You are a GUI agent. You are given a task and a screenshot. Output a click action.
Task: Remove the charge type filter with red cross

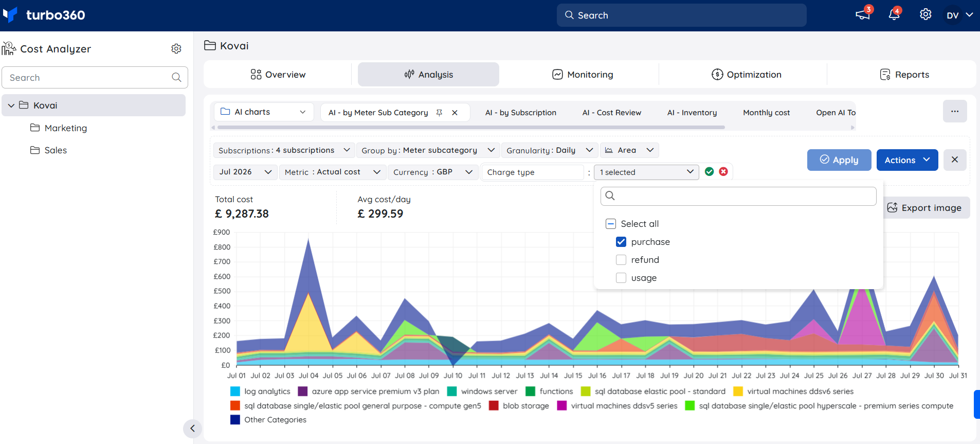[x=723, y=172]
